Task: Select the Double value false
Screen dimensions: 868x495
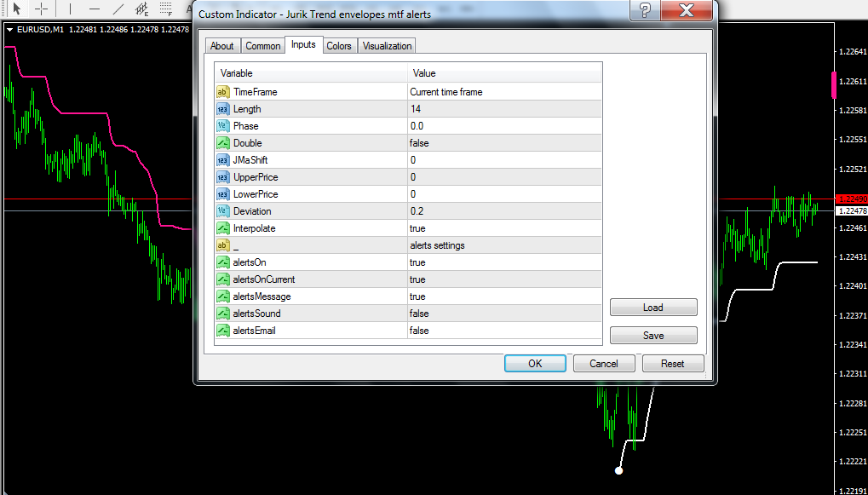Action: [x=504, y=143]
